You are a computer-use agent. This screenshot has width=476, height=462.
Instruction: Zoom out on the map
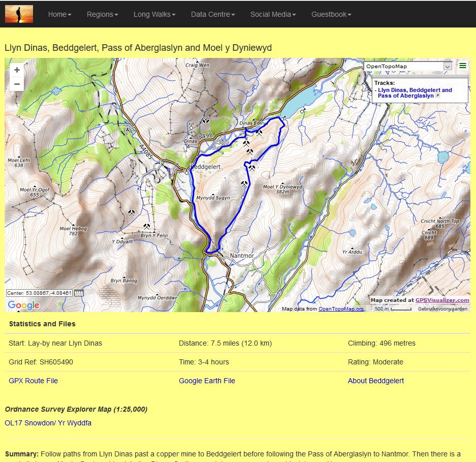click(x=17, y=84)
